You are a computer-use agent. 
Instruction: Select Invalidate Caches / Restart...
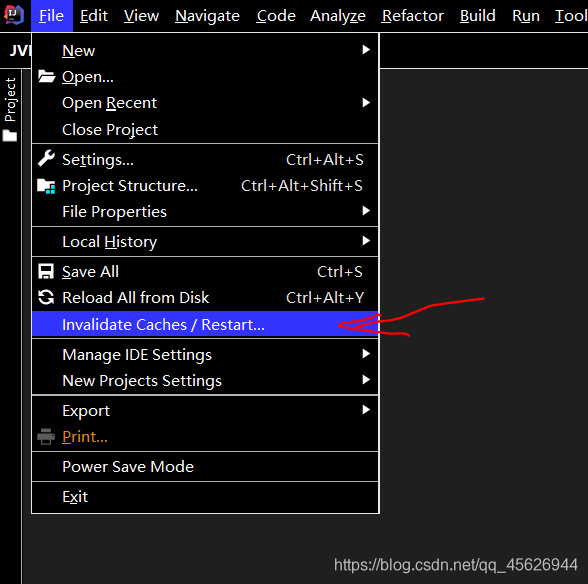pyautogui.click(x=205, y=324)
